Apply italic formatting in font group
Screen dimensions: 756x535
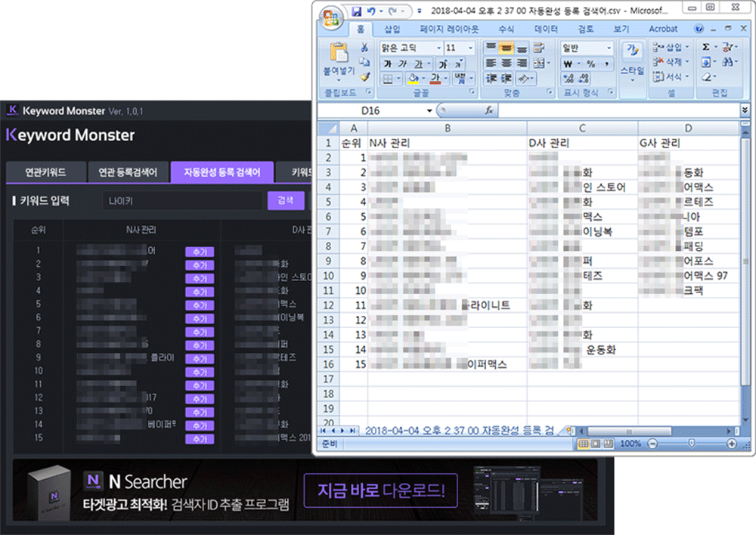pyautogui.click(x=402, y=63)
